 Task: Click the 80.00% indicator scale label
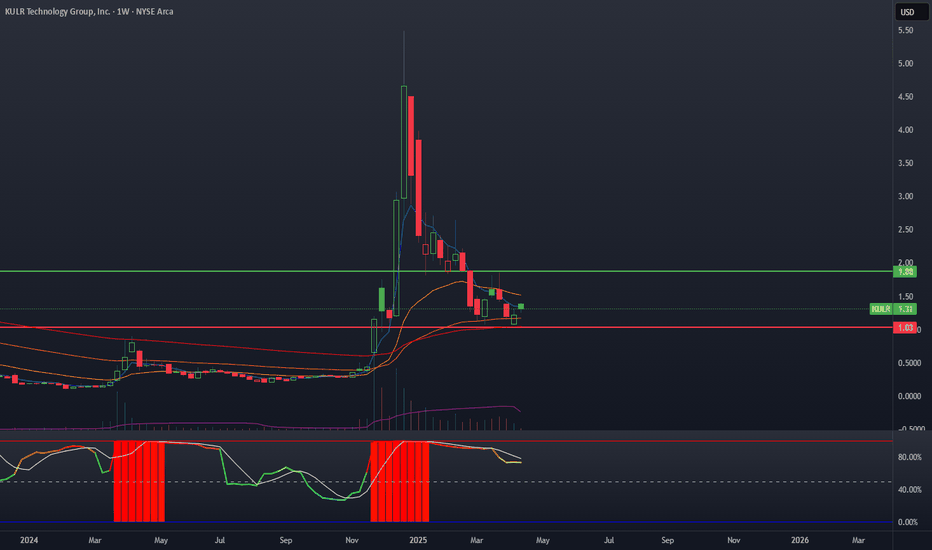909,457
